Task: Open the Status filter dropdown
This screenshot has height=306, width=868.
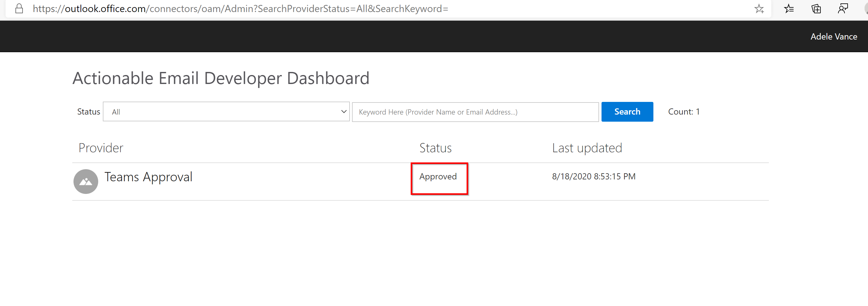Action: coord(226,111)
